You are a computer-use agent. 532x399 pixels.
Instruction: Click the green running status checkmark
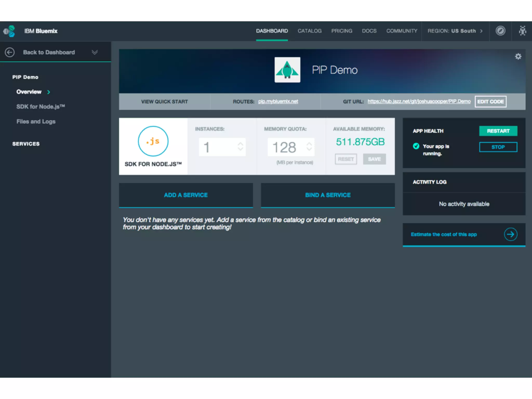pyautogui.click(x=416, y=146)
